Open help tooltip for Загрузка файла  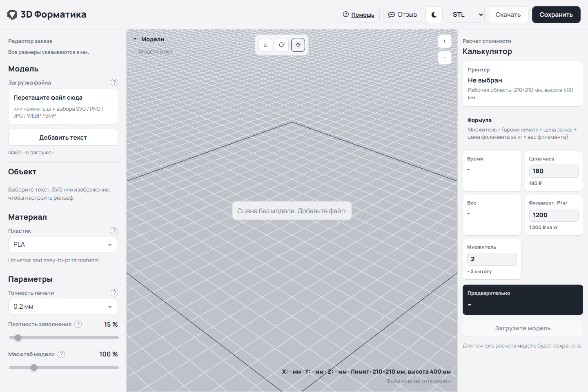coord(114,82)
